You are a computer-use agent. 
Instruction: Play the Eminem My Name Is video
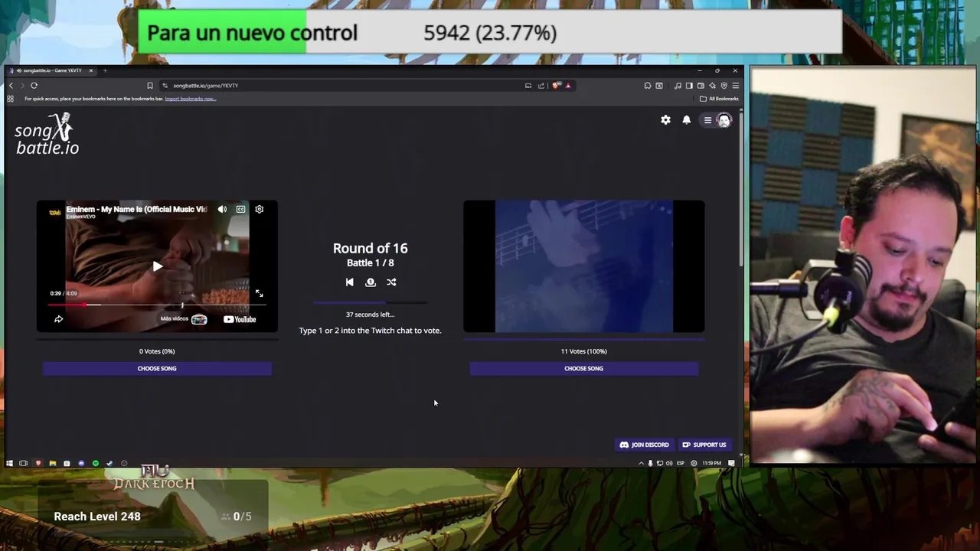click(x=157, y=266)
